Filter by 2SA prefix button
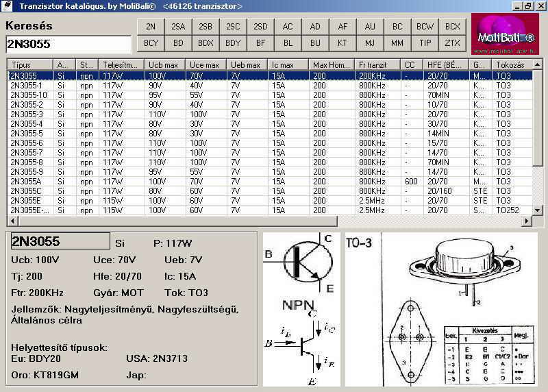The image size is (548, 392). pyautogui.click(x=178, y=27)
